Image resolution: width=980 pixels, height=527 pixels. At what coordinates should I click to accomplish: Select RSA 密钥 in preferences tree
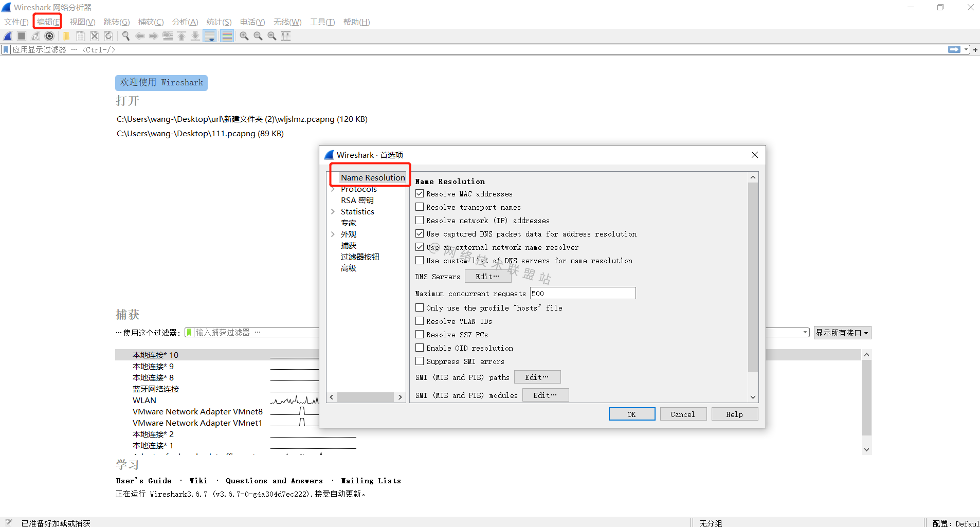(357, 201)
